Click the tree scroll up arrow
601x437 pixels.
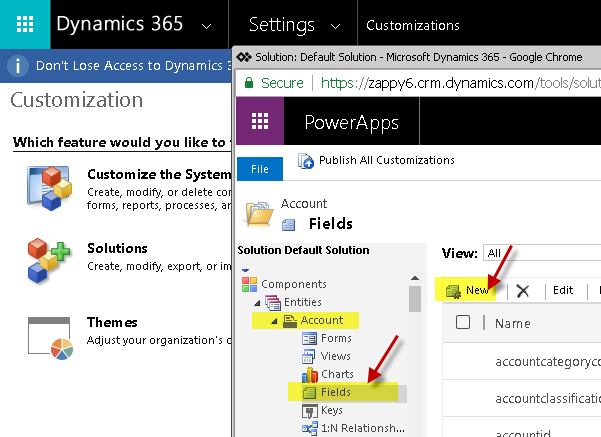pos(415,278)
